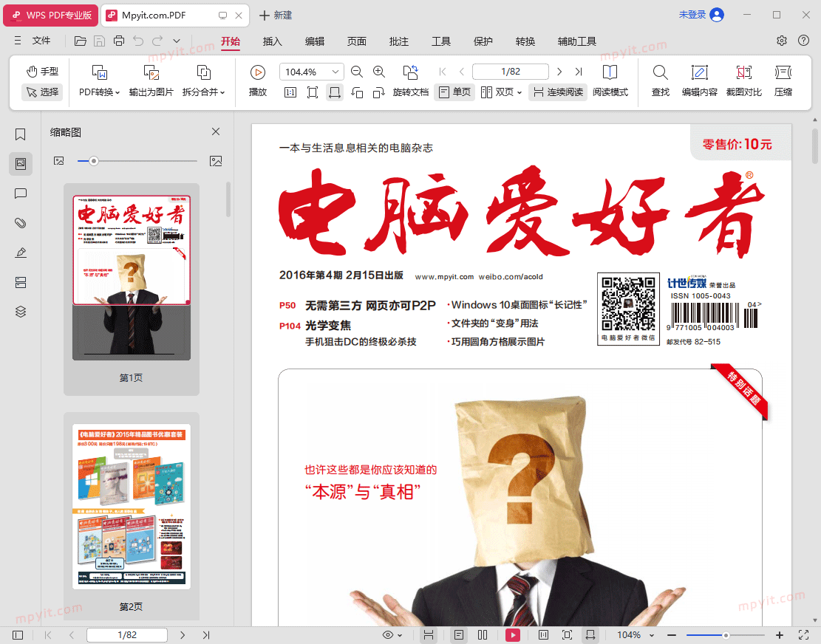Open settings gear icon top right
Image resolution: width=821 pixels, height=644 pixels.
782,41
